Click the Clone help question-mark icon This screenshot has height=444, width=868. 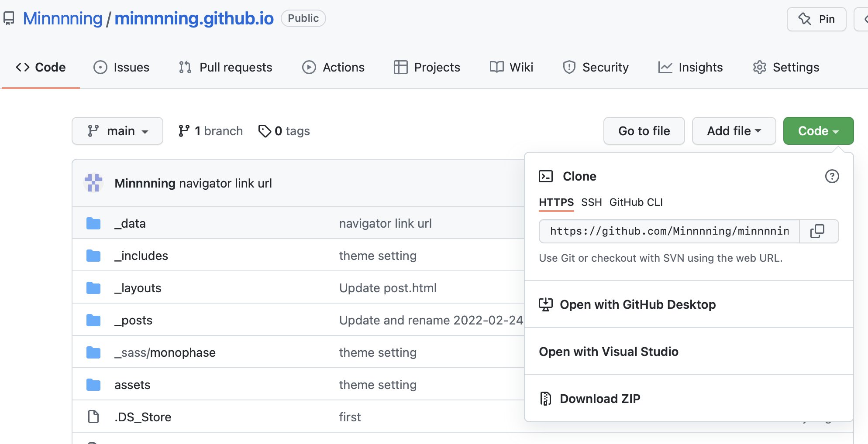(832, 176)
